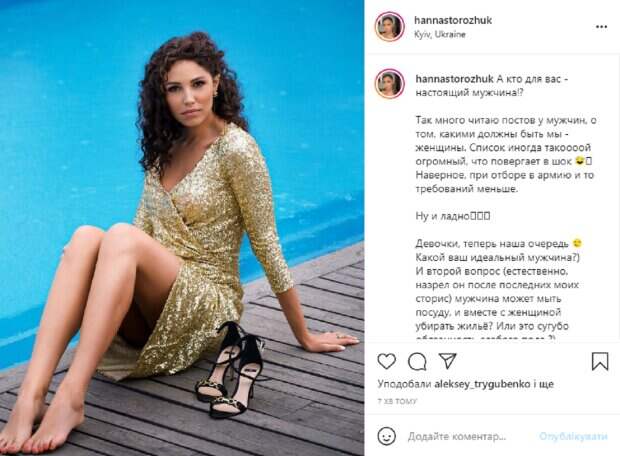
Task: Share the post using the paper plane icon
Action: (448, 361)
